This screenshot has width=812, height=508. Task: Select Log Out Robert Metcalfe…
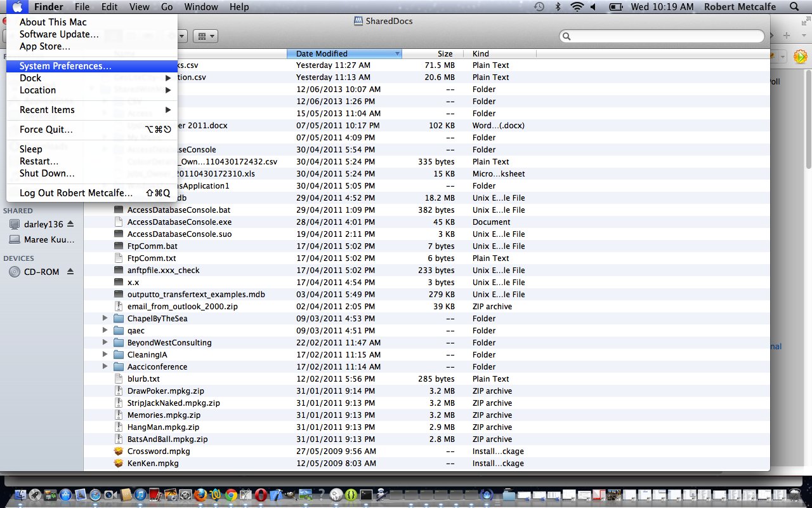click(91, 193)
